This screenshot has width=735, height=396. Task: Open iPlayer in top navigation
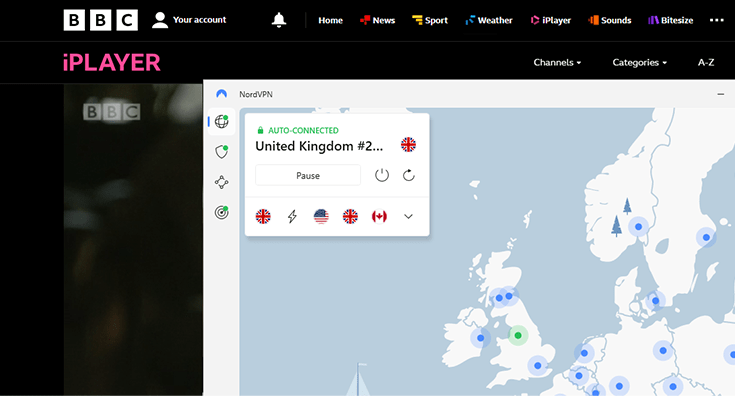click(x=550, y=20)
